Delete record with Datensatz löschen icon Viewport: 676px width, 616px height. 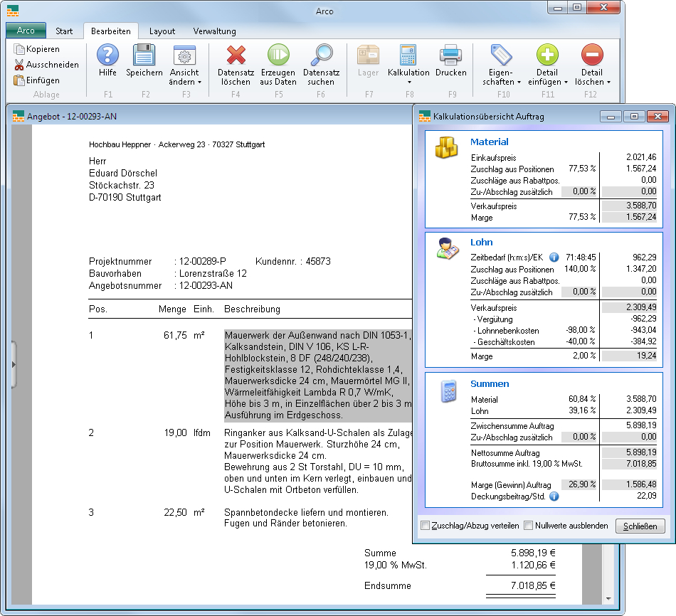(236, 55)
